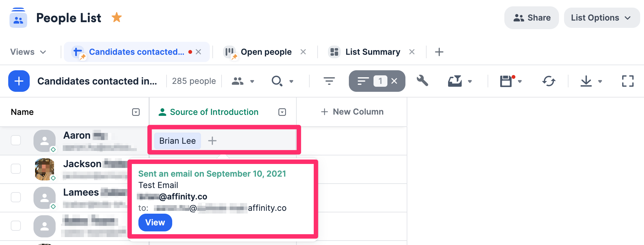Unstar the People List favorite
Image resolution: width=644 pixels, height=245 pixels.
(x=117, y=17)
